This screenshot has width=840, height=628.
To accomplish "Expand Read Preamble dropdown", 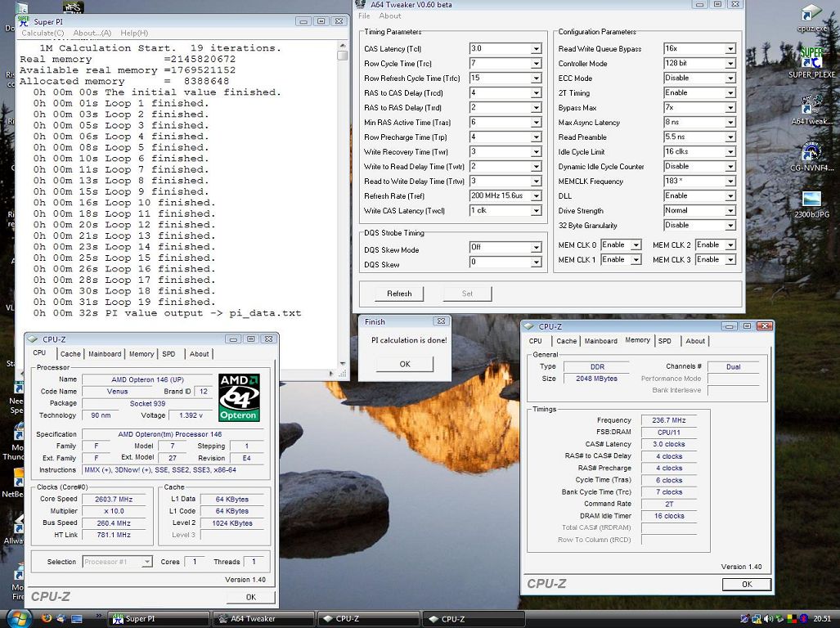I will point(730,137).
